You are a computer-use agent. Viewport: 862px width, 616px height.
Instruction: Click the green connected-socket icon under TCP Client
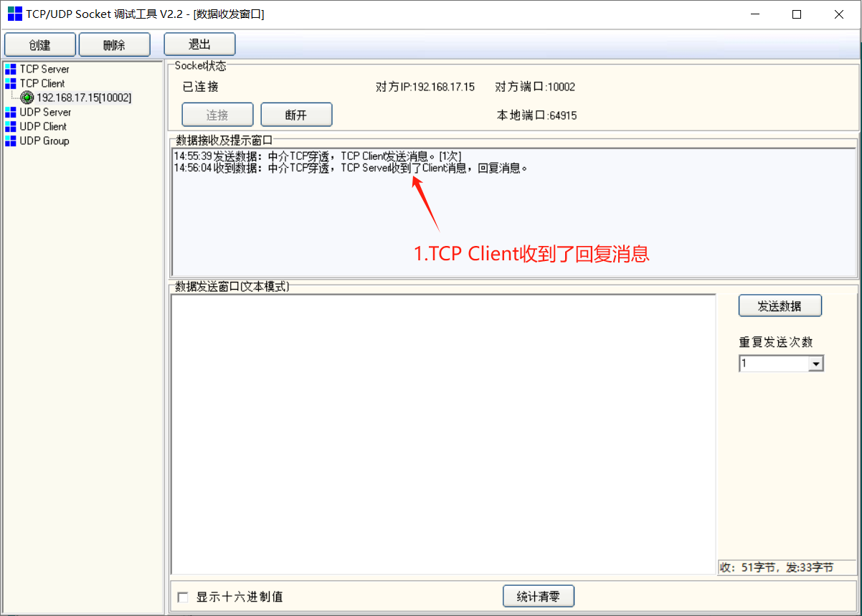click(26, 98)
